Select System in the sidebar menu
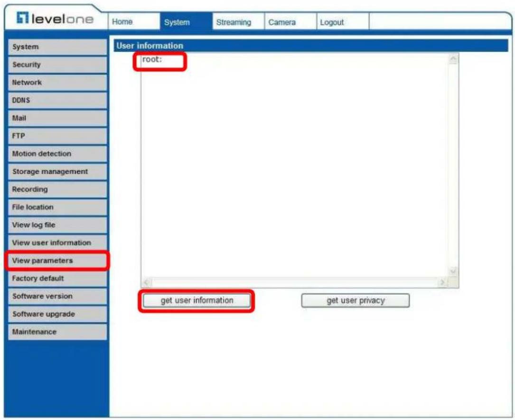Image resolution: width=515 pixels, height=420 pixels. click(x=57, y=47)
